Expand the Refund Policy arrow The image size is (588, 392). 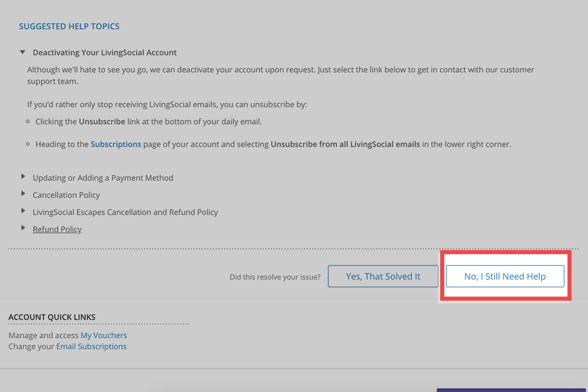point(23,228)
